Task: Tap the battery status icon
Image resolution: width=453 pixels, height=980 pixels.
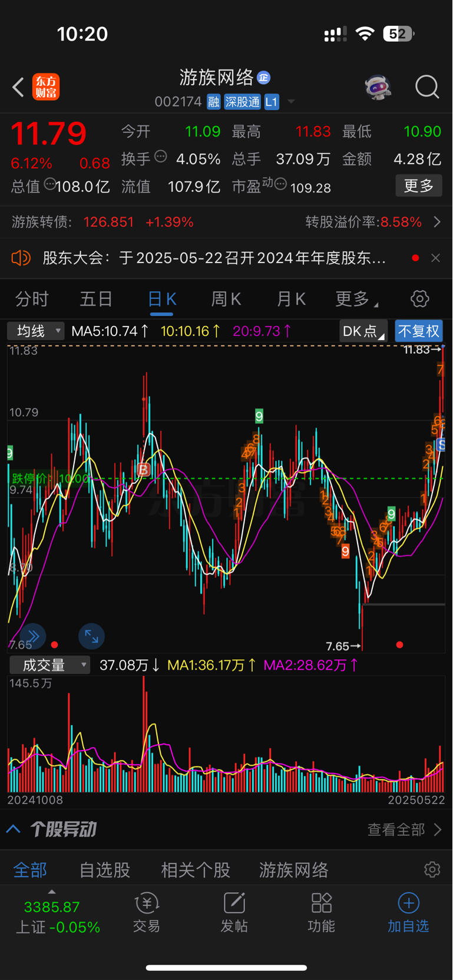Action: 399,34
